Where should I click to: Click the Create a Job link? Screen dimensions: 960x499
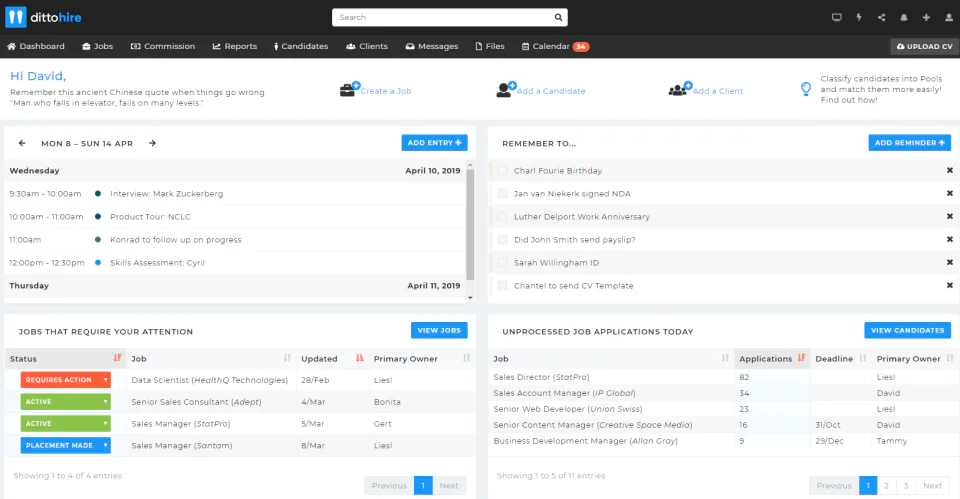coord(386,91)
